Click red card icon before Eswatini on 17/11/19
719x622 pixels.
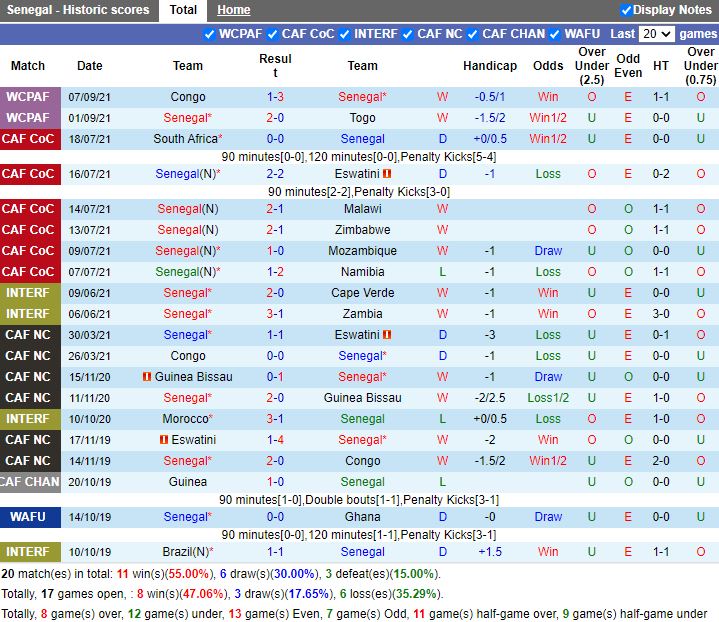[163, 440]
